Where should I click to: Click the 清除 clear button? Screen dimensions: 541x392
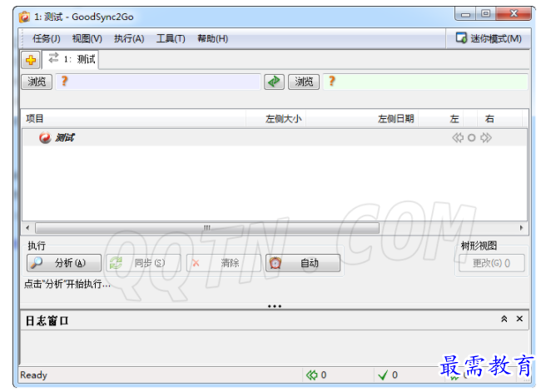(224, 263)
